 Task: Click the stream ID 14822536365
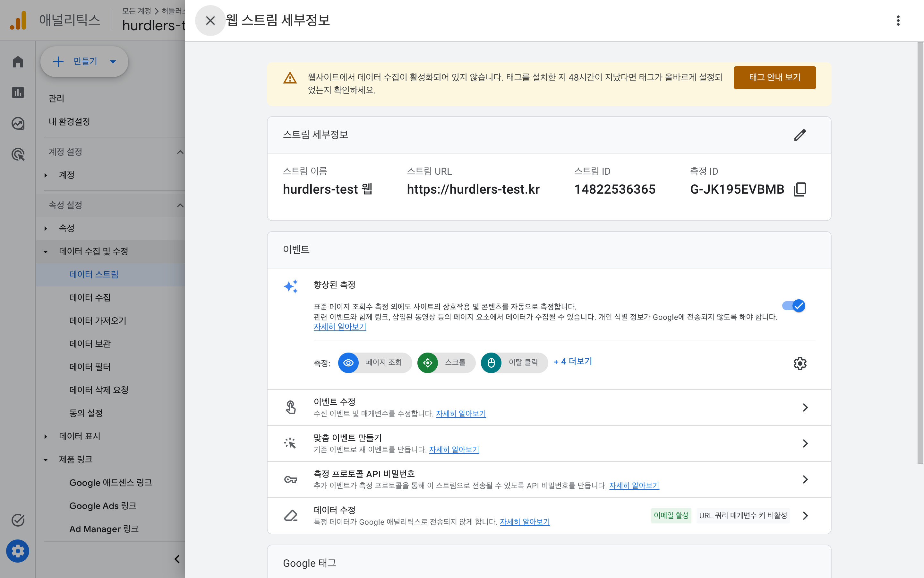tap(615, 189)
